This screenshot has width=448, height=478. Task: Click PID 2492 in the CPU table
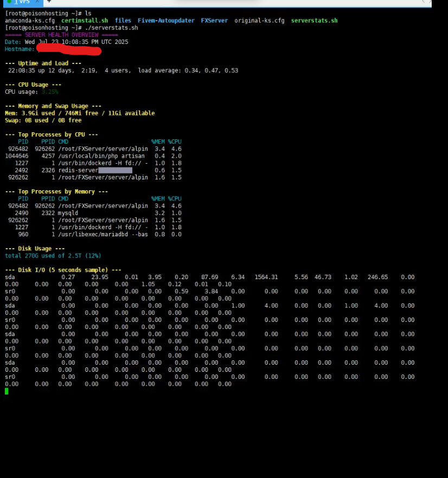tap(21, 170)
